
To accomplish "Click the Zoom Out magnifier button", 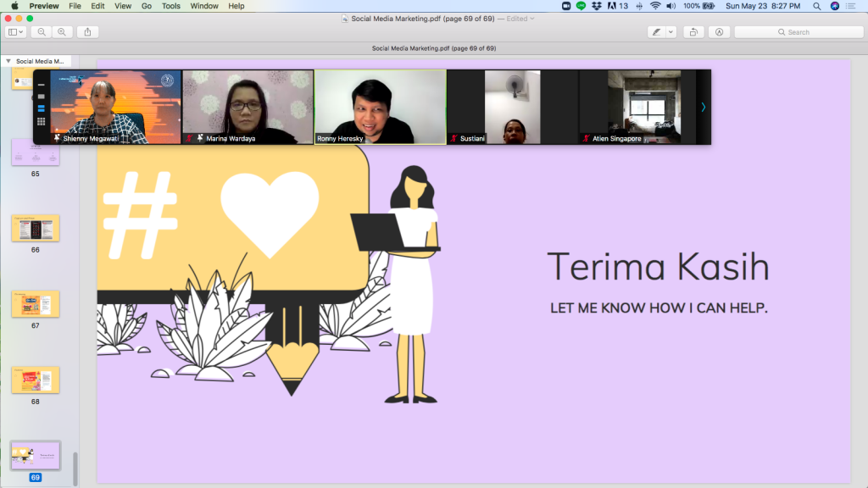I will coord(42,32).
